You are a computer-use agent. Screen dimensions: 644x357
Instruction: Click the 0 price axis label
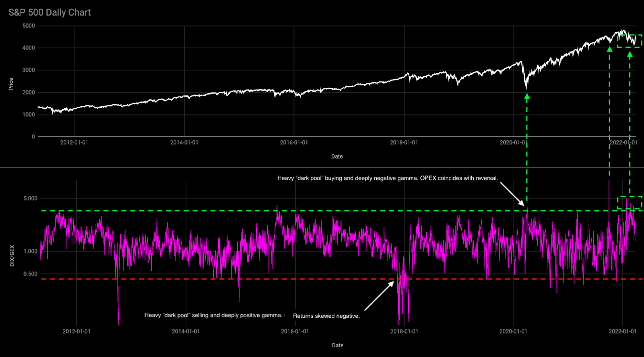click(x=33, y=137)
